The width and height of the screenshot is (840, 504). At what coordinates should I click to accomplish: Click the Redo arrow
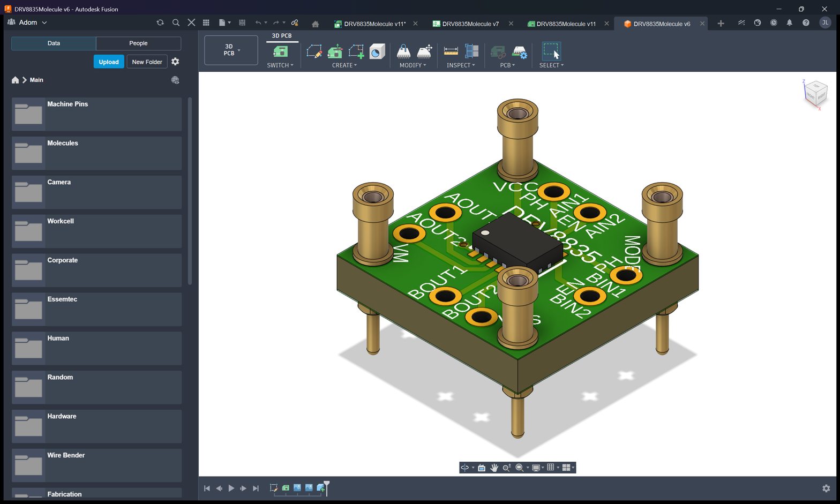276,22
